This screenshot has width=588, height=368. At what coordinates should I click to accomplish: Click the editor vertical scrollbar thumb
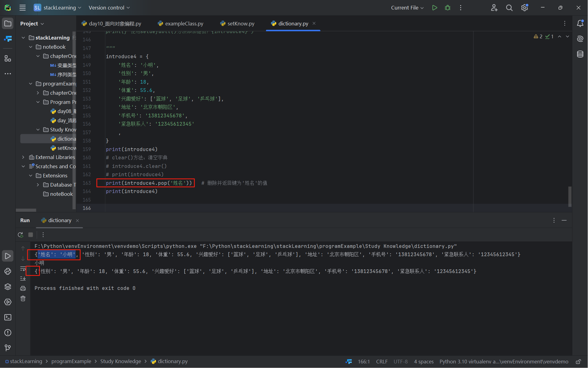pos(570,196)
